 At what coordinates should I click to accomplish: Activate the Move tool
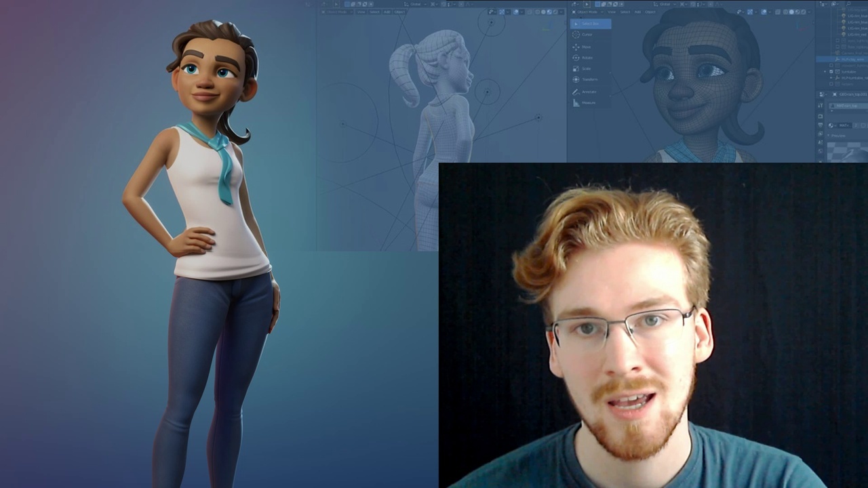[x=587, y=47]
